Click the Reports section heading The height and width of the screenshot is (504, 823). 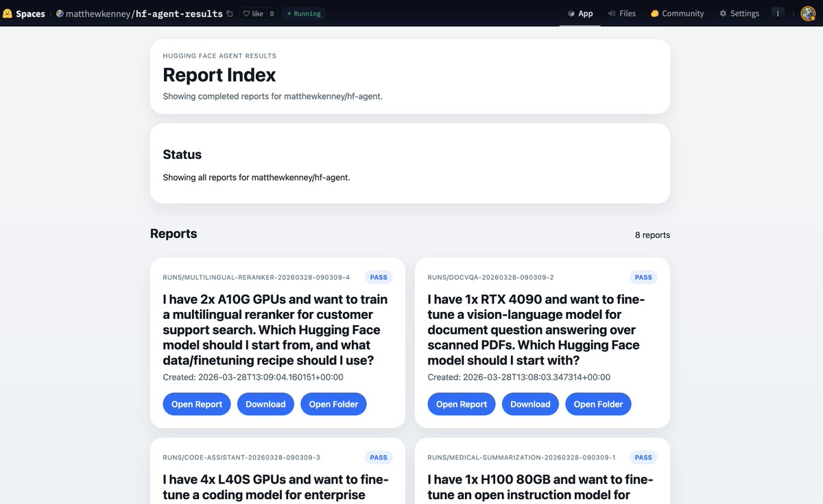174,234
